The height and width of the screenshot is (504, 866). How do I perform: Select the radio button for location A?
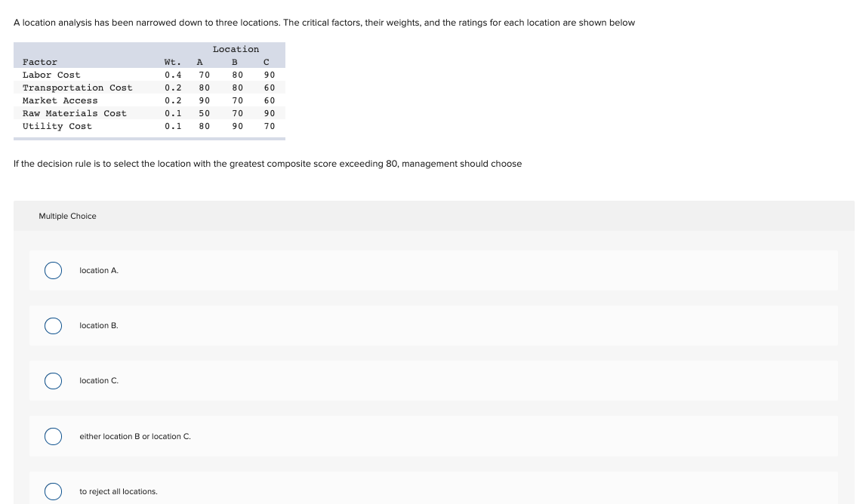coord(53,270)
